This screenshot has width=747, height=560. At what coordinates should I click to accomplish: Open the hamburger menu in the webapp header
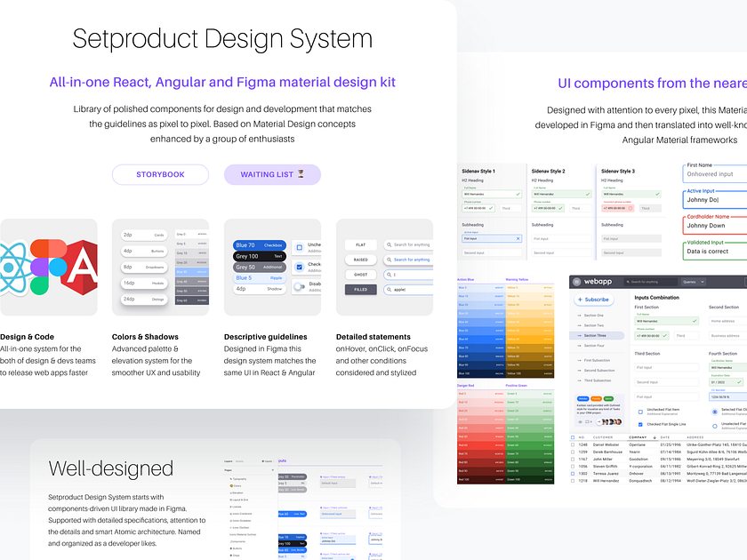[x=576, y=282]
